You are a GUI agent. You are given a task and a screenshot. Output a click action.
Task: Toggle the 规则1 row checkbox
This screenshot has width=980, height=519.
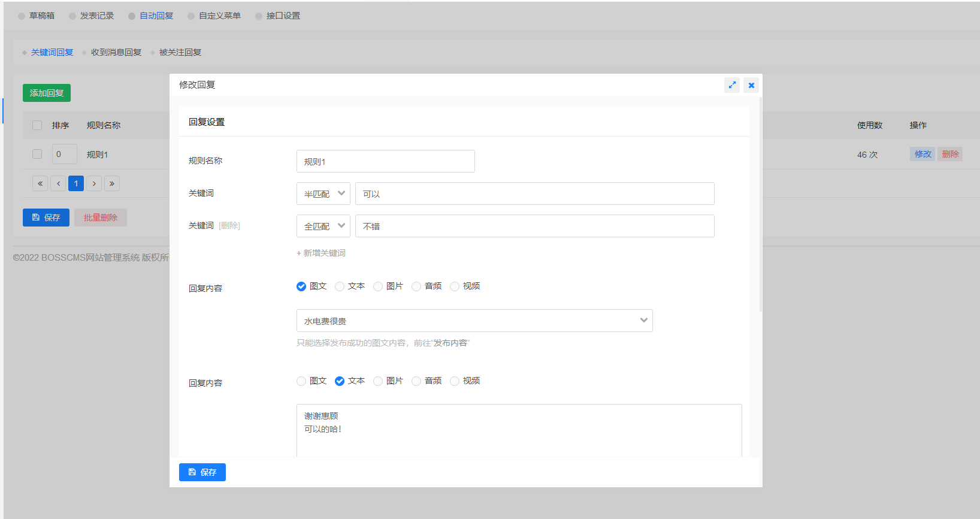(37, 154)
